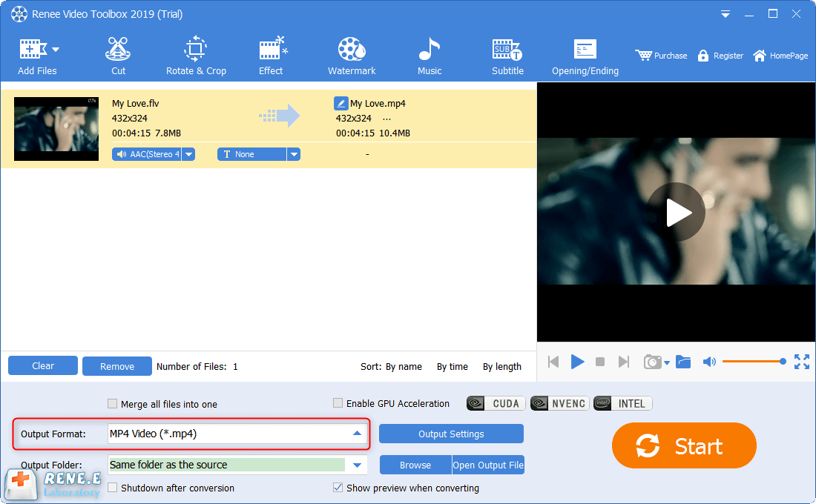The width and height of the screenshot is (816, 504).
Task: Open the Output Format MP4 Video combo box
Action: [x=237, y=434]
